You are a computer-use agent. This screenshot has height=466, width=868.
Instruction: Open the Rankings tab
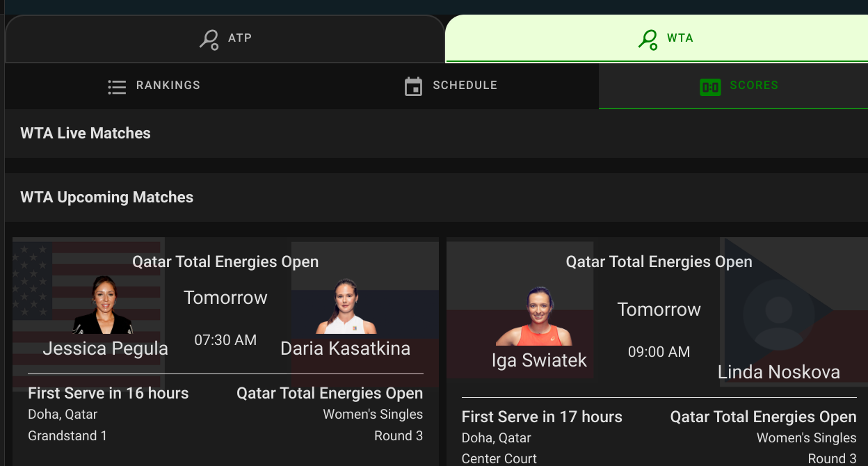(154, 86)
